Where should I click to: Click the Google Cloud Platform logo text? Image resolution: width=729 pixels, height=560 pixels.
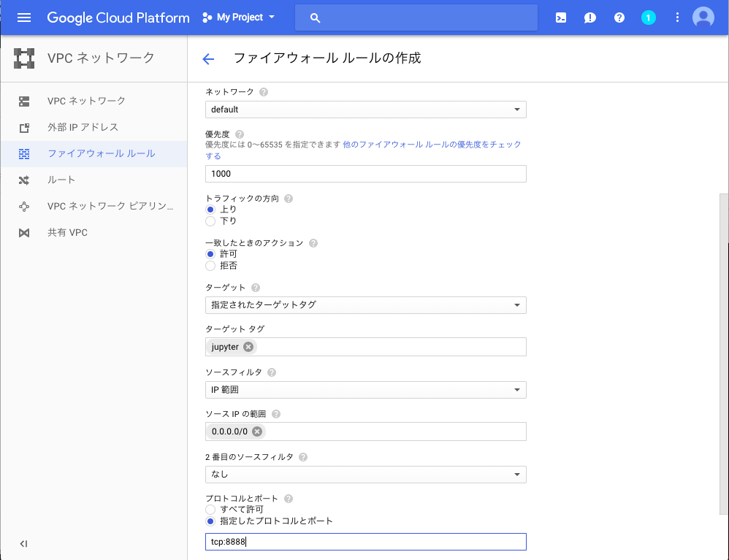tap(118, 18)
